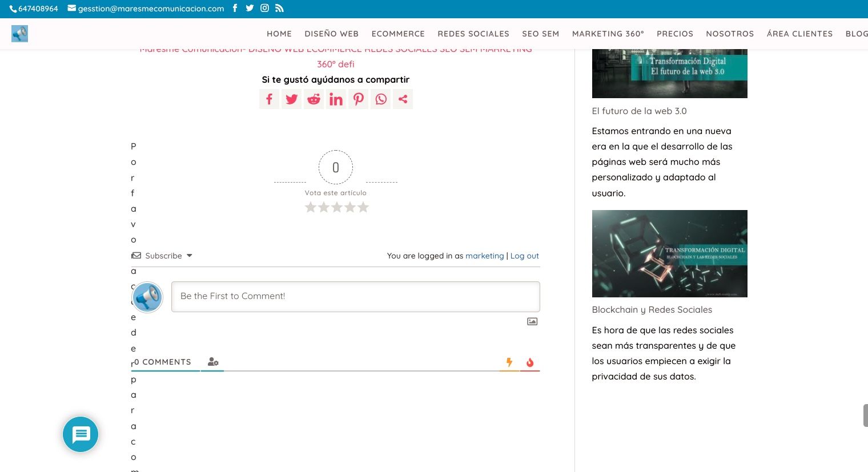Open the Transformación Digital web 3.0 thumbnail
This screenshot has height=472, width=868.
pos(669,74)
